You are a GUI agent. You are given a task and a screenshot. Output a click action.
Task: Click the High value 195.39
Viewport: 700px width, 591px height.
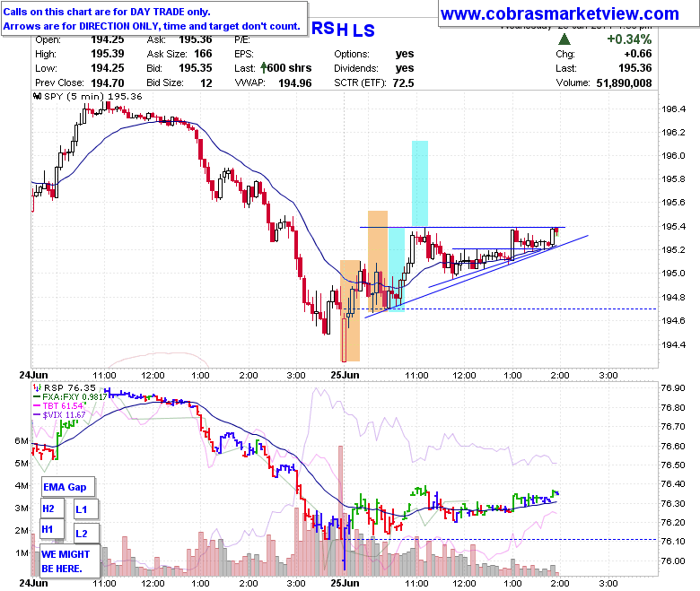pos(108,54)
